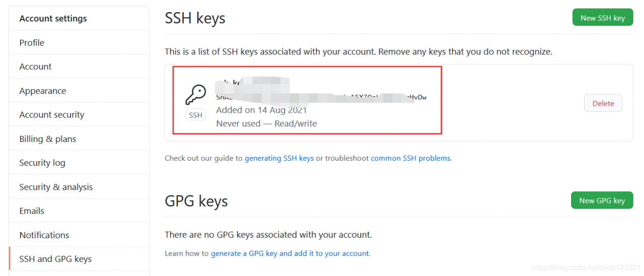Open the generating SSH keys guide link
Image resolution: width=644 pixels, height=276 pixels.
click(x=279, y=158)
